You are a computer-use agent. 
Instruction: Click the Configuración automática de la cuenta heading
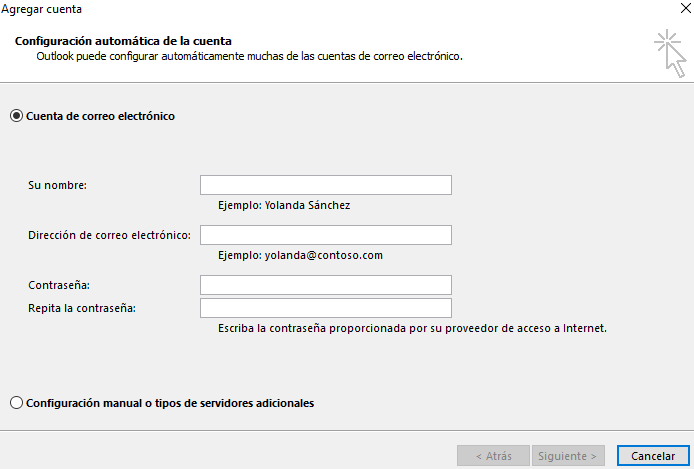pyautogui.click(x=123, y=41)
